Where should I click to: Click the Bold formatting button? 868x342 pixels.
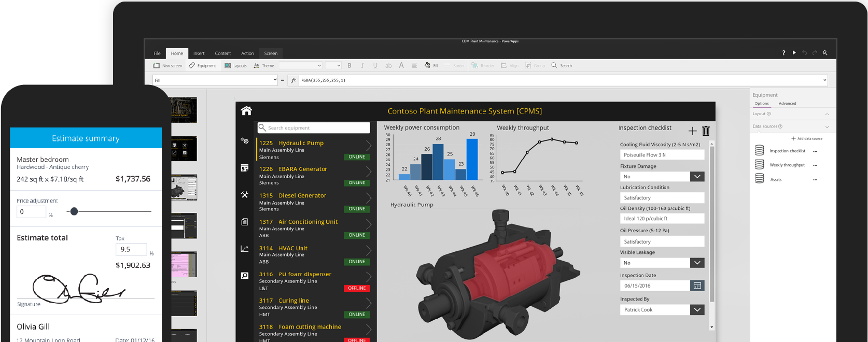pos(349,66)
